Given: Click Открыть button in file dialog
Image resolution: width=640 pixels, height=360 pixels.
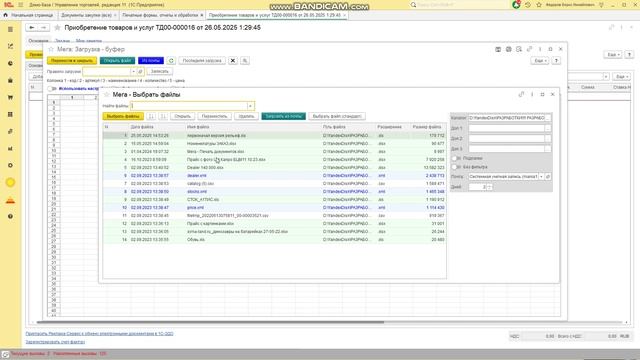Looking at the screenshot, I should pos(182,116).
